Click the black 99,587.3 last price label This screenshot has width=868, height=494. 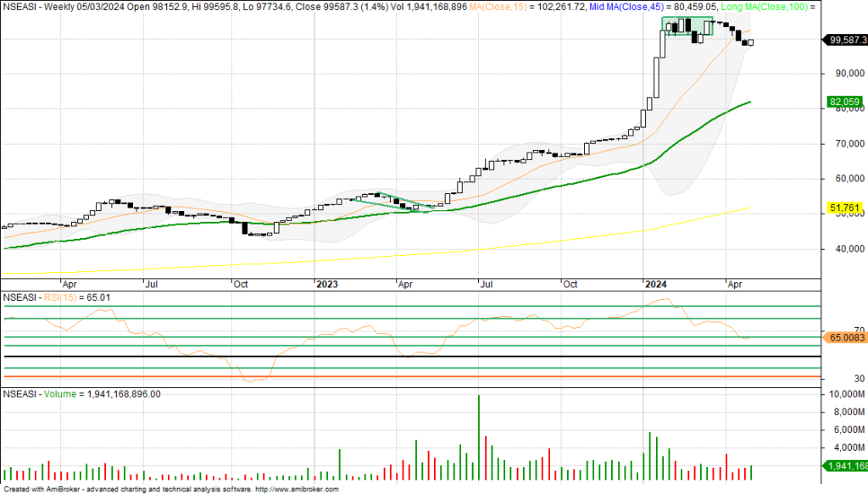click(844, 40)
